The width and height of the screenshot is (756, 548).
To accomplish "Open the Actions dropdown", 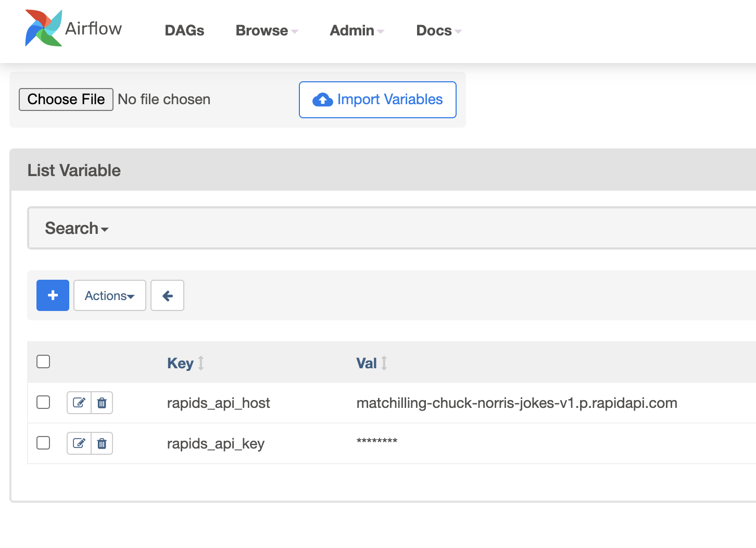I will 109,295.
